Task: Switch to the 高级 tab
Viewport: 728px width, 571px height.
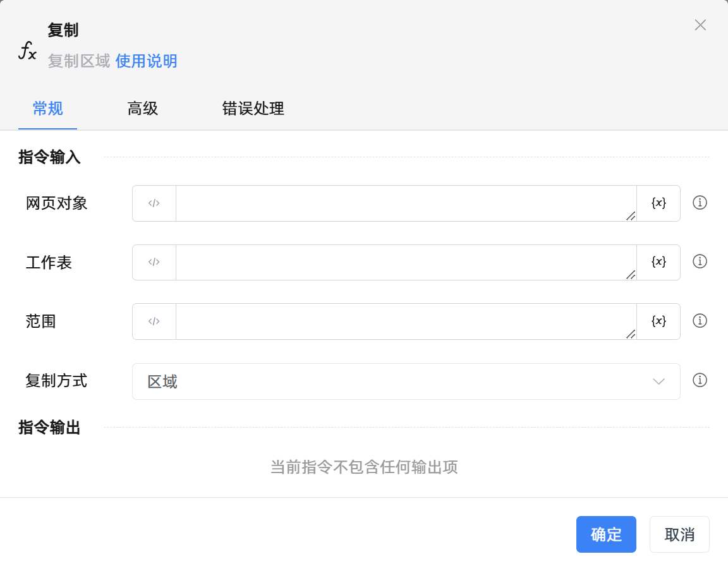Action: pyautogui.click(x=143, y=109)
